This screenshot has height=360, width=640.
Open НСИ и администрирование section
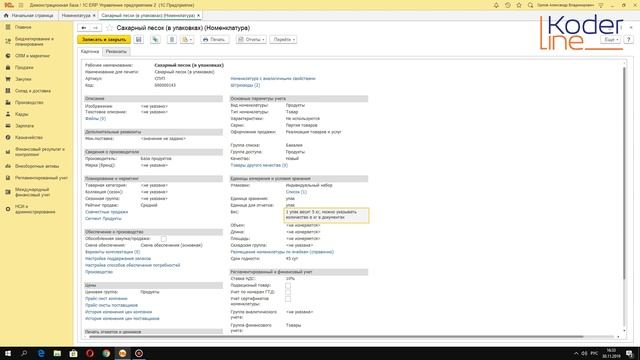(x=35, y=209)
